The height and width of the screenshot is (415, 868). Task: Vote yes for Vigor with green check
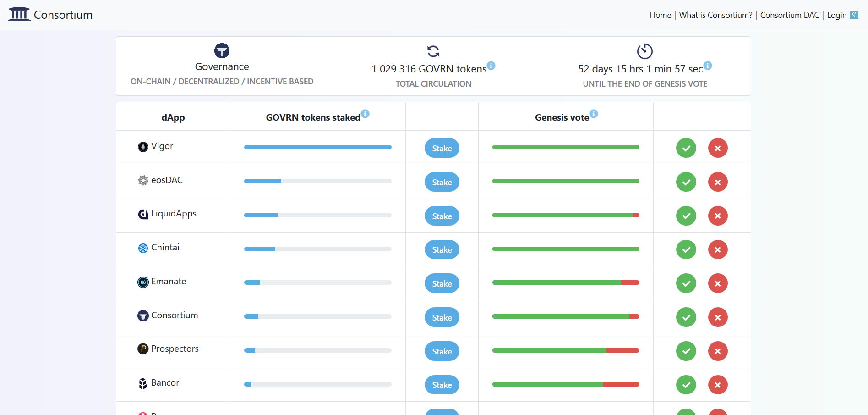click(x=686, y=148)
